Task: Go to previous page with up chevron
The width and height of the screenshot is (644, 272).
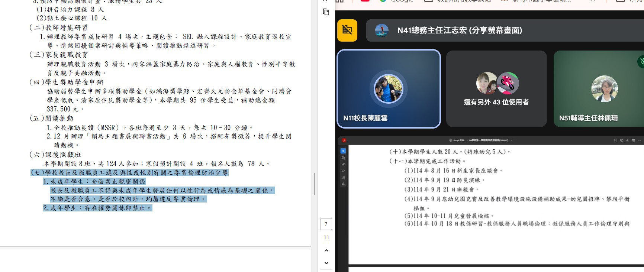Action: (x=326, y=250)
